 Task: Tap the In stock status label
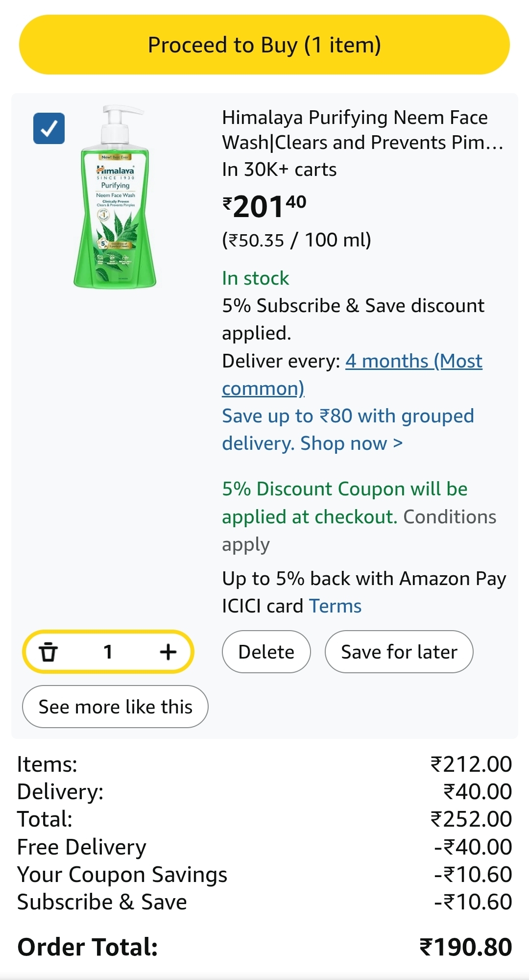(x=255, y=278)
